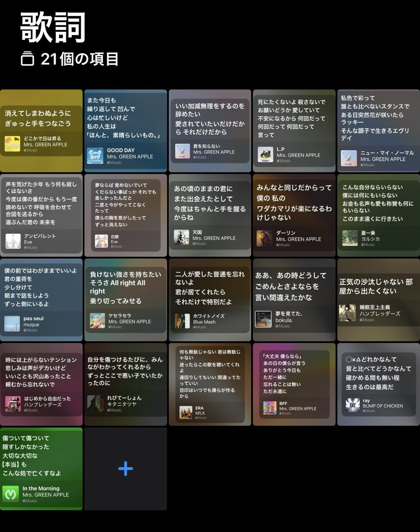Open アンビバレント album artwork
This screenshot has height=532, width=420.
pyautogui.click(x=13, y=241)
